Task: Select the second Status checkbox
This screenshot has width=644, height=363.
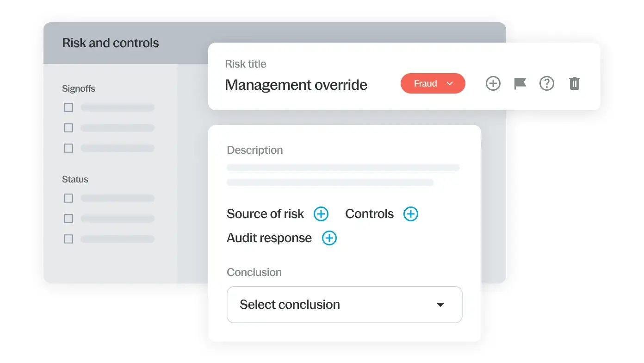Action: 68,219
